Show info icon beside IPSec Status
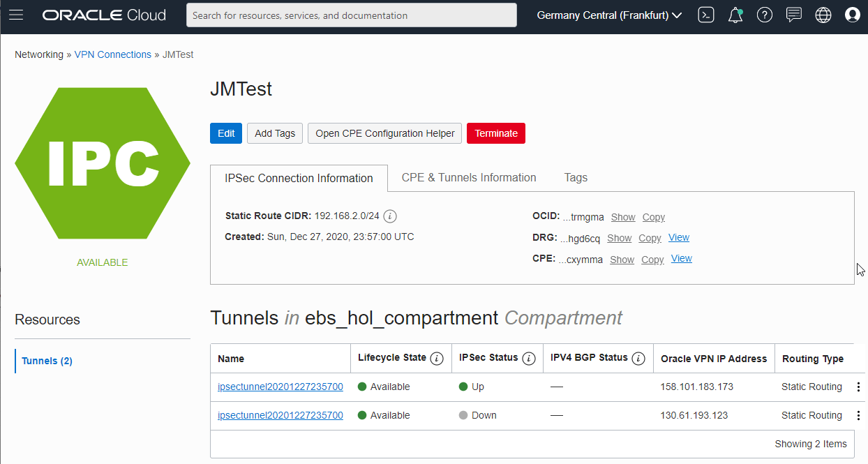Viewport: 868px width, 464px height. (x=529, y=359)
